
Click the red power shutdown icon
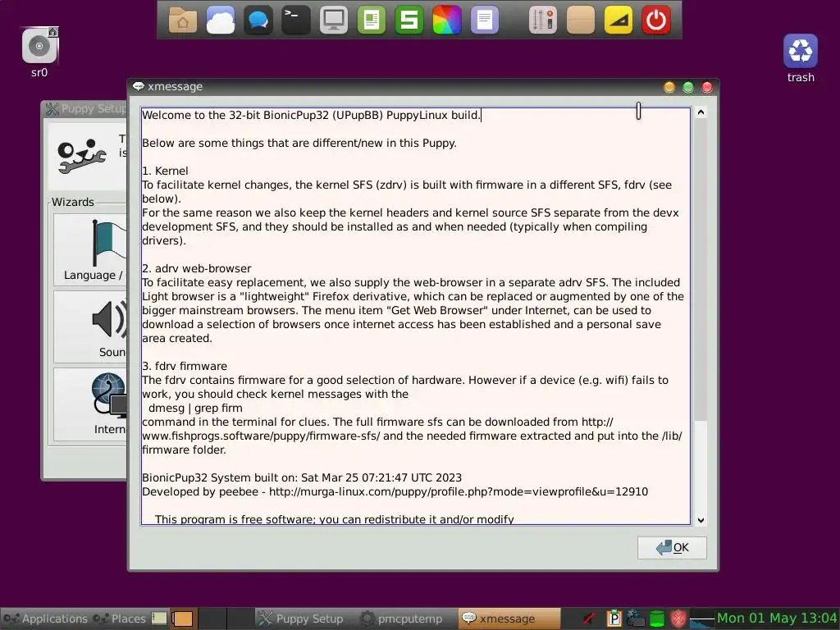coord(656,21)
